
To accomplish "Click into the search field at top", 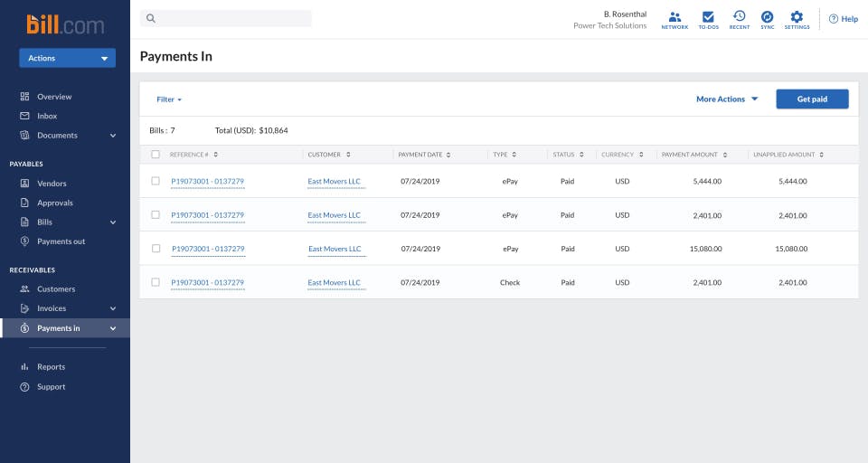I will point(231,18).
